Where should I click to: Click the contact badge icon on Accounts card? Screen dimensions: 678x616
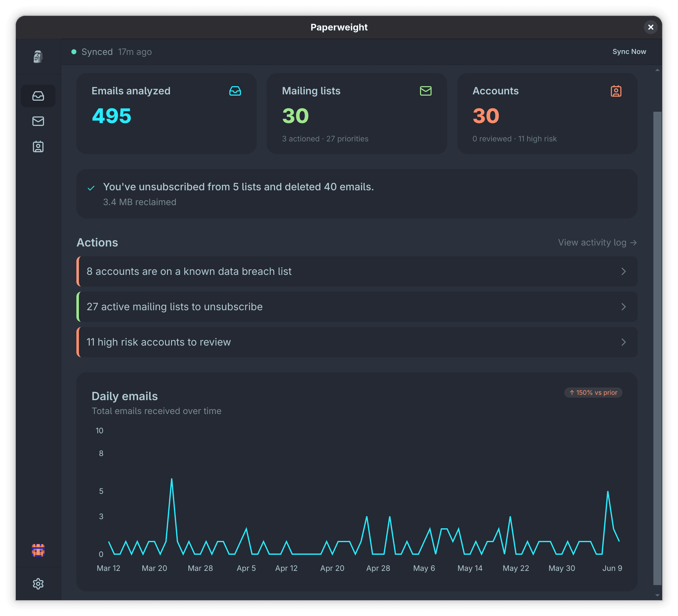(x=616, y=91)
